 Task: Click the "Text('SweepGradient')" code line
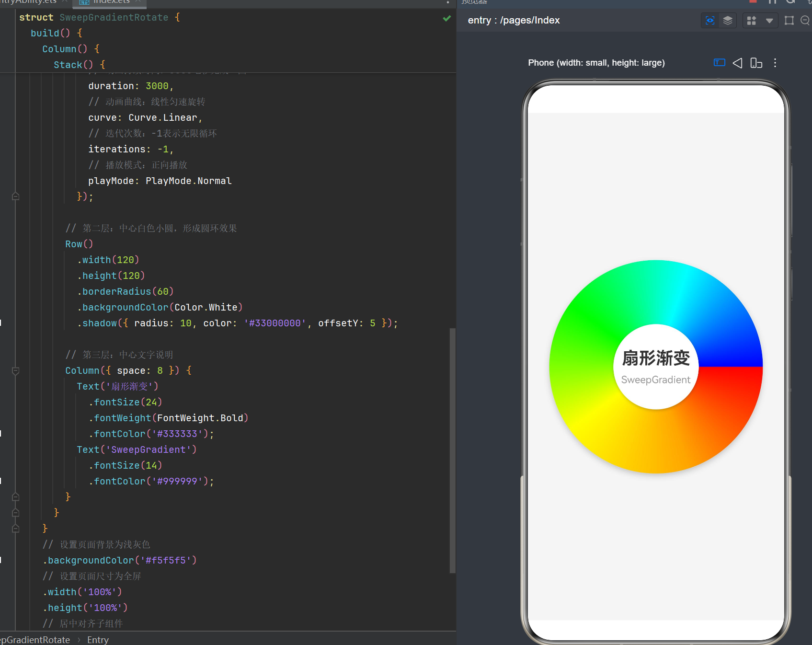pos(137,450)
